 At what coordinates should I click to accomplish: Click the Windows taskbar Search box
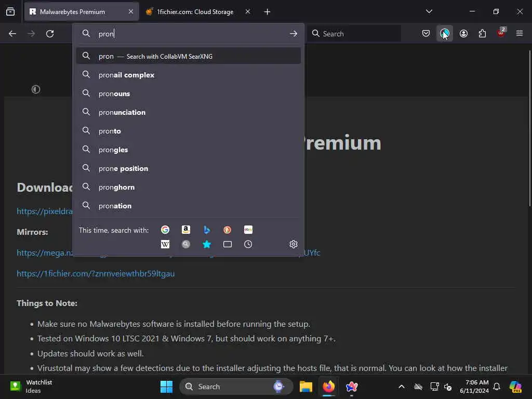coord(236,387)
